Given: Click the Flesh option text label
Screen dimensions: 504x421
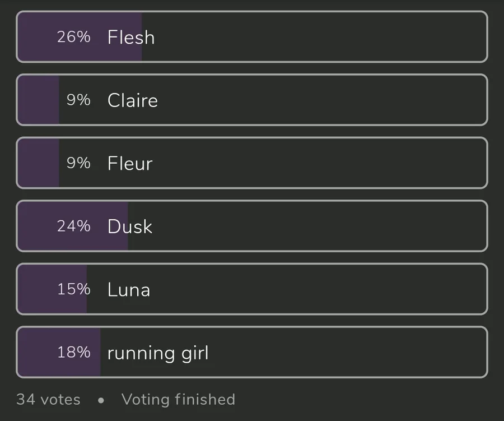Looking at the screenshot, I should [131, 38].
